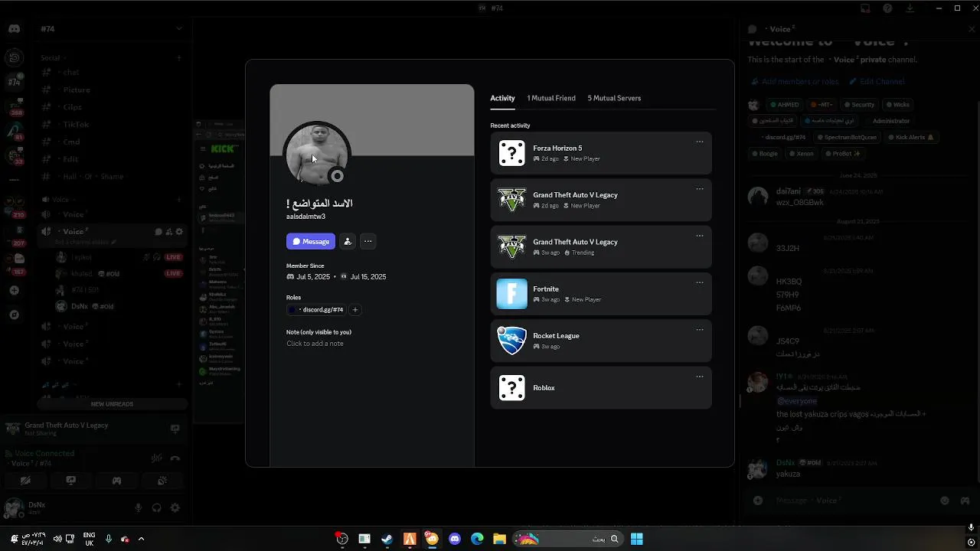
Task: Click the download update arrow icon
Action: pyautogui.click(x=910, y=8)
